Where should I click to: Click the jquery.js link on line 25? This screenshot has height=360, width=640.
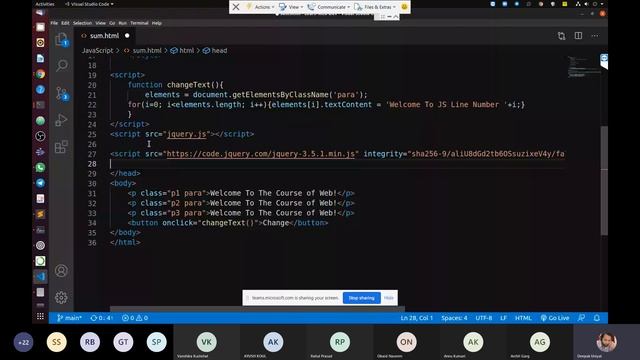click(x=187, y=134)
